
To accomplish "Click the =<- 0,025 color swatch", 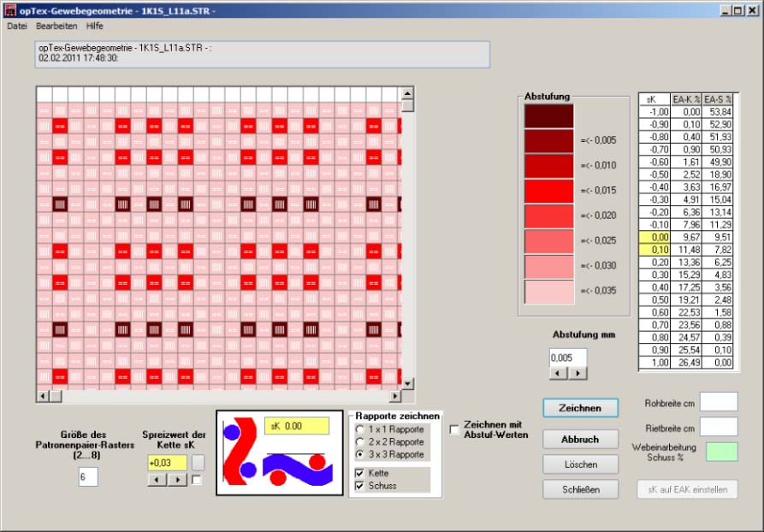I will (549, 241).
